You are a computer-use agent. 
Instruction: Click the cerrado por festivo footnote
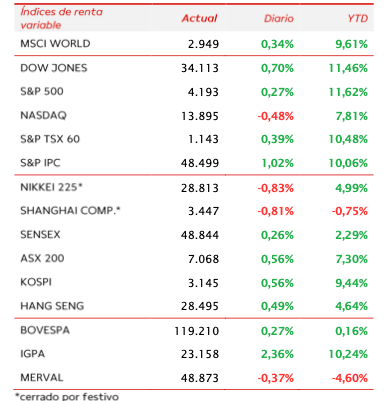[67, 396]
